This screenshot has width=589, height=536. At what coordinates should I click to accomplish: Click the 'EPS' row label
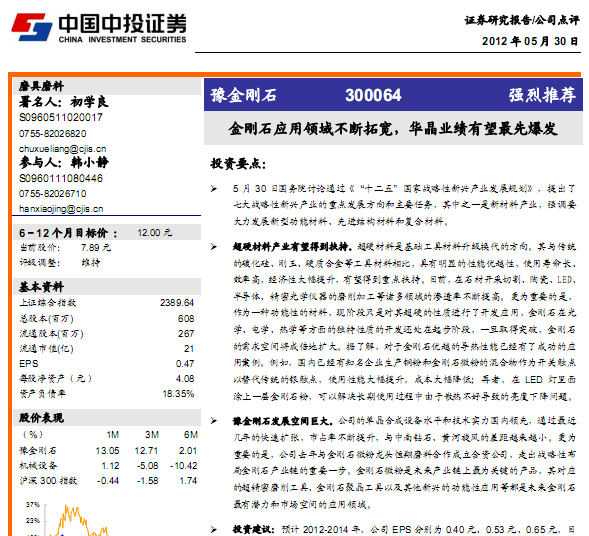pos(29,364)
